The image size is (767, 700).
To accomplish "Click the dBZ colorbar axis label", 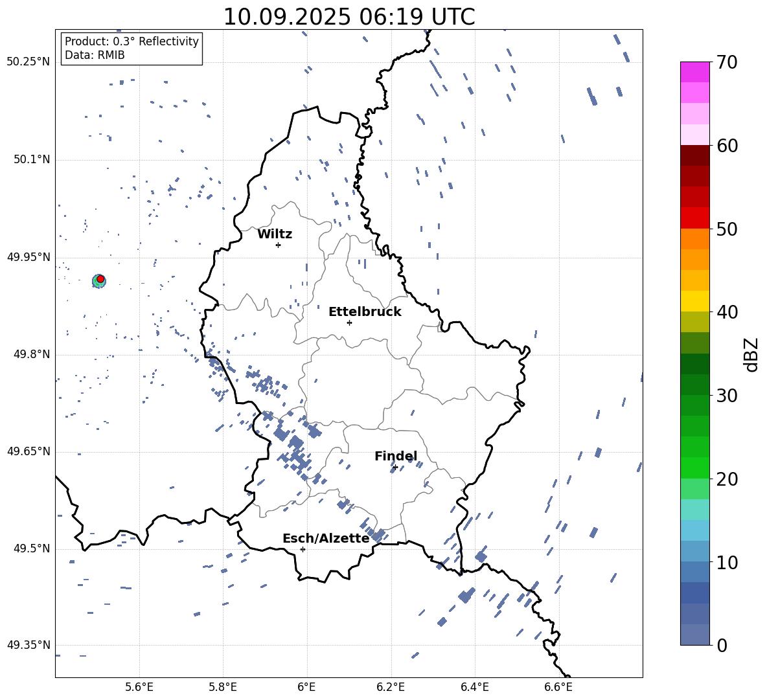I will coord(752,354).
